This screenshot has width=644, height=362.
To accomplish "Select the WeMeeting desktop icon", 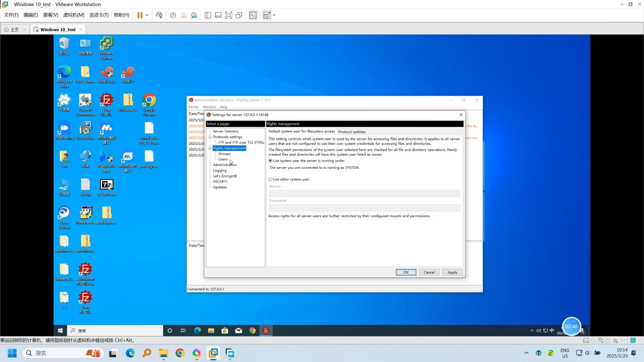I will pyautogui.click(x=64, y=131).
